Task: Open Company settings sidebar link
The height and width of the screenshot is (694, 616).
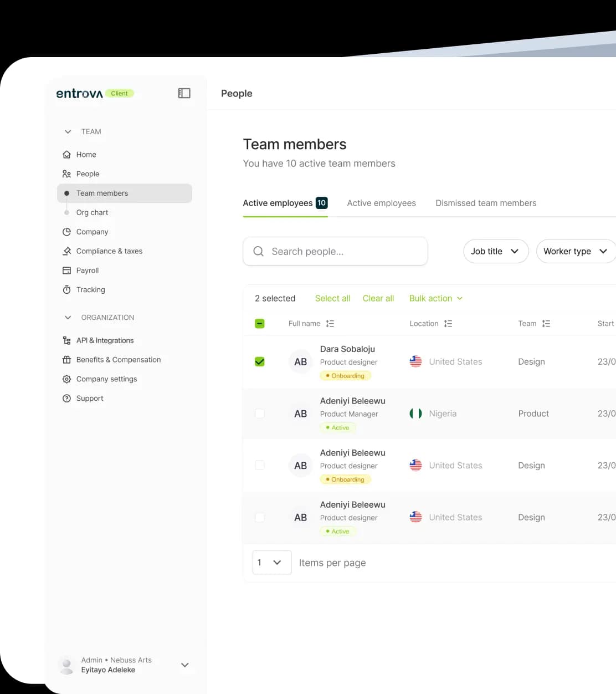Action: pos(106,379)
